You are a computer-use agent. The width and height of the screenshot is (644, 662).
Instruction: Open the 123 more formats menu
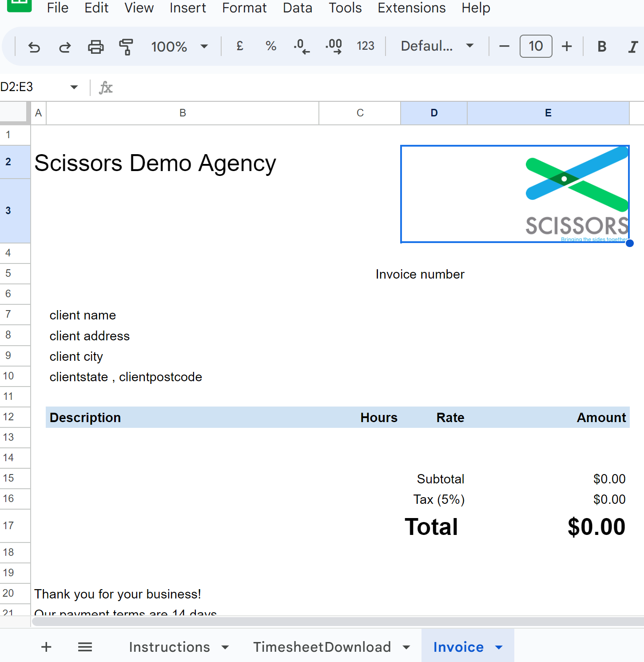point(365,46)
